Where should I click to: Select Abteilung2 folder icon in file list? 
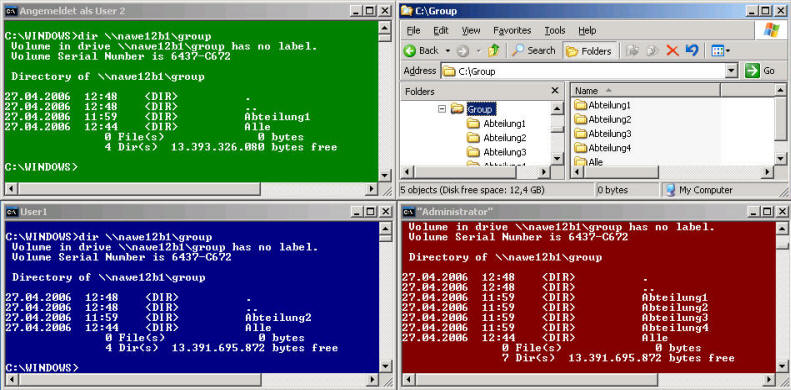tap(581, 120)
